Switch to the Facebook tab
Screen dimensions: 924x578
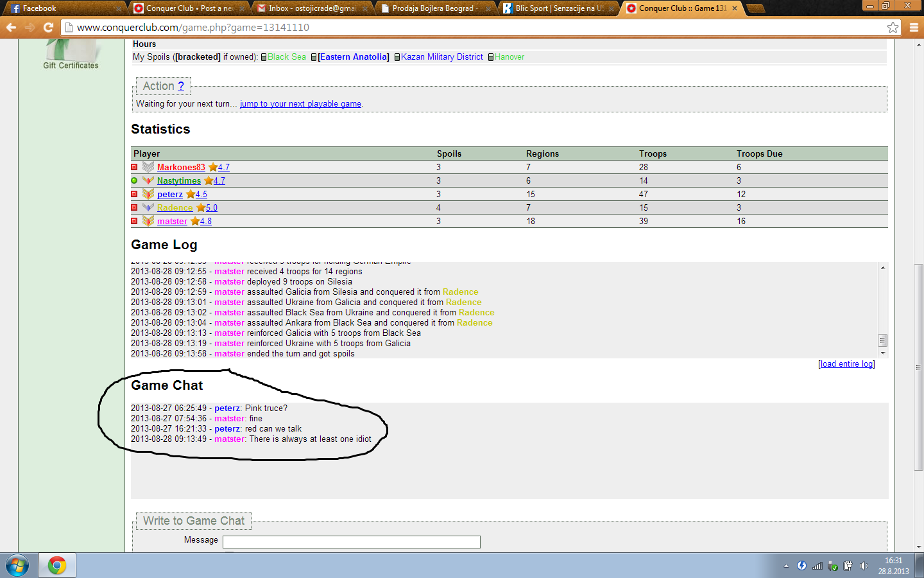[64, 8]
